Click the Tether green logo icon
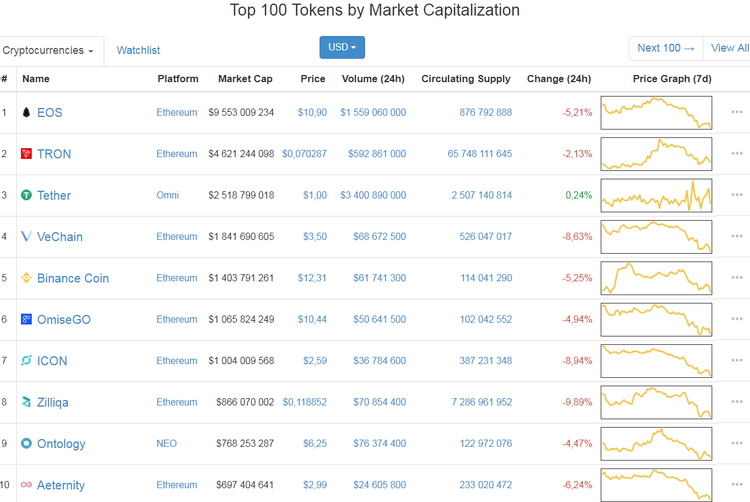750x502 pixels. coord(26,195)
